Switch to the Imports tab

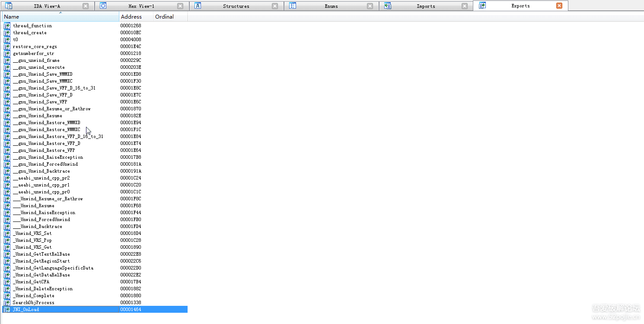click(x=426, y=6)
